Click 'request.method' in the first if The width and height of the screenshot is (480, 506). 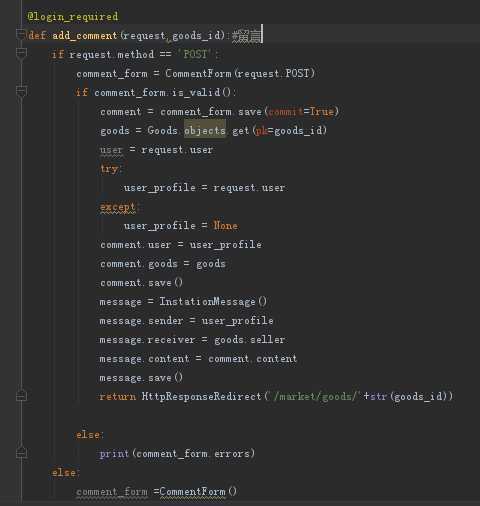[x=112, y=54]
